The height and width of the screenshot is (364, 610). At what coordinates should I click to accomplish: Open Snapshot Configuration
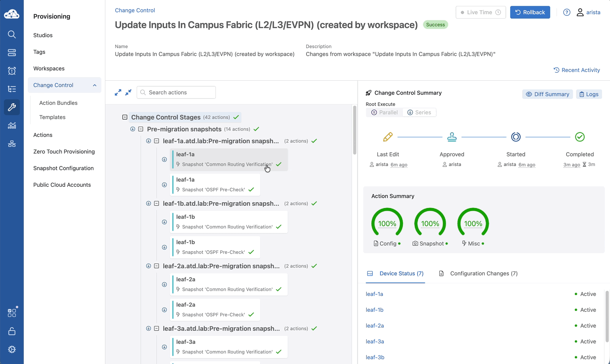tap(63, 168)
